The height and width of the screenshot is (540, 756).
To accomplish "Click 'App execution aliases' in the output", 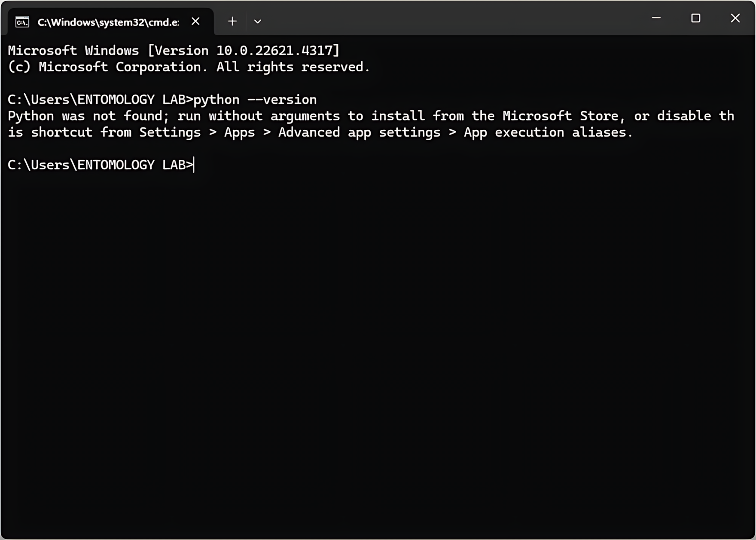I will [547, 132].
